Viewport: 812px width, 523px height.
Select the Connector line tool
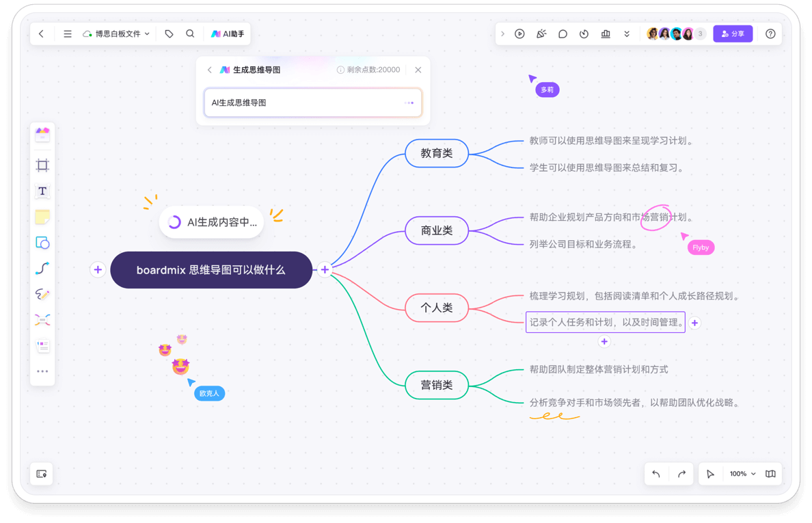tap(42, 268)
